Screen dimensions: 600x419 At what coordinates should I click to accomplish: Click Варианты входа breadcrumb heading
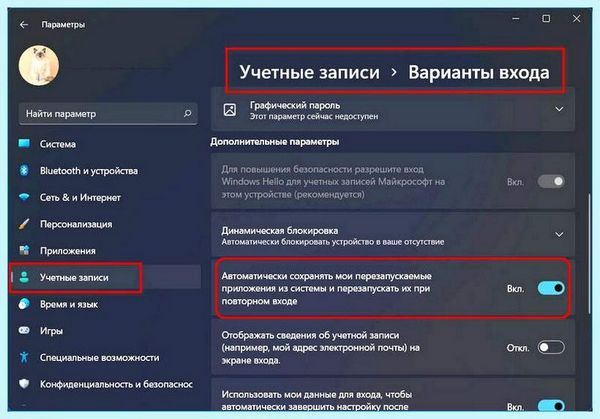479,72
